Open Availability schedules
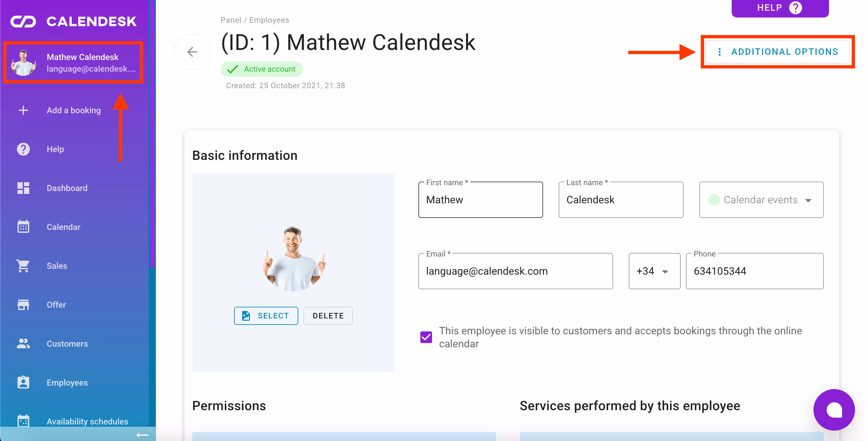The image size is (868, 441). pos(87,421)
